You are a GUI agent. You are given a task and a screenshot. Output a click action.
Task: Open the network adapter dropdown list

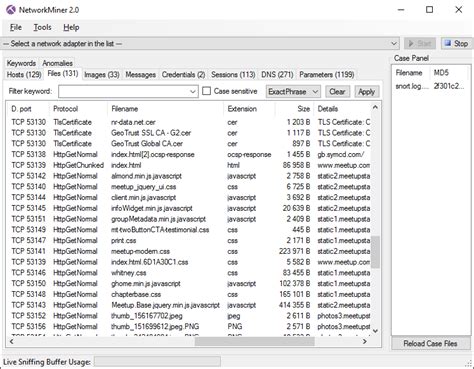tap(394, 44)
